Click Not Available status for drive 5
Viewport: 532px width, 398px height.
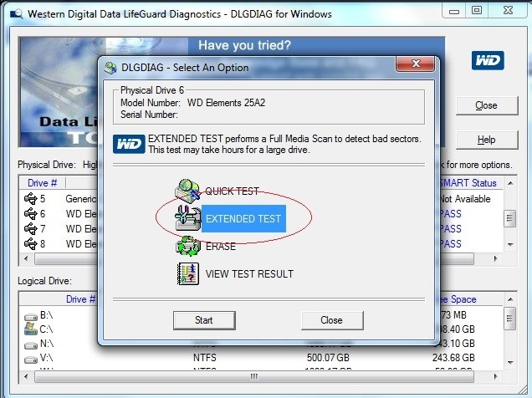pyautogui.click(x=465, y=199)
